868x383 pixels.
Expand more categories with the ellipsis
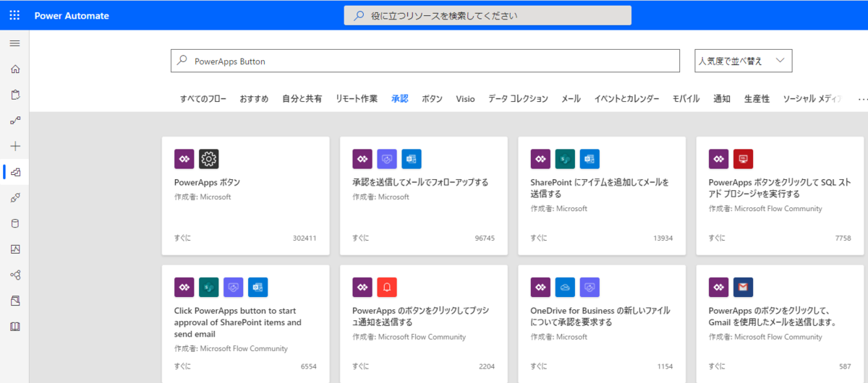tap(862, 99)
